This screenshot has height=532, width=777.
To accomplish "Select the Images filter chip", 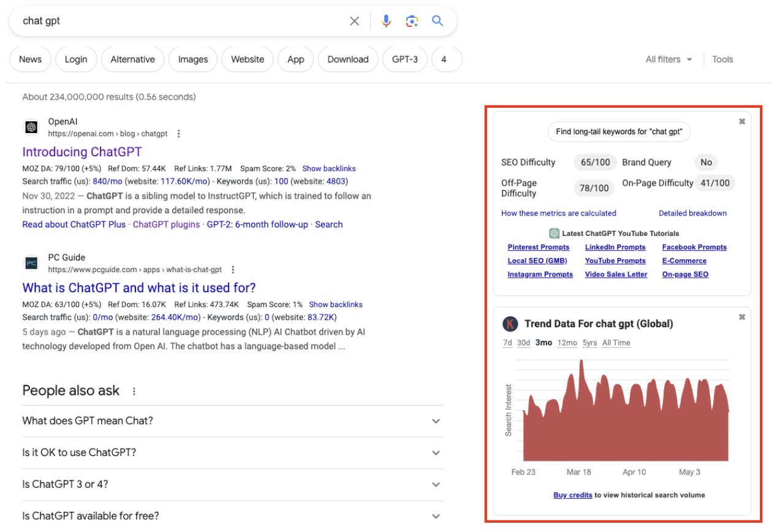I will (x=193, y=59).
